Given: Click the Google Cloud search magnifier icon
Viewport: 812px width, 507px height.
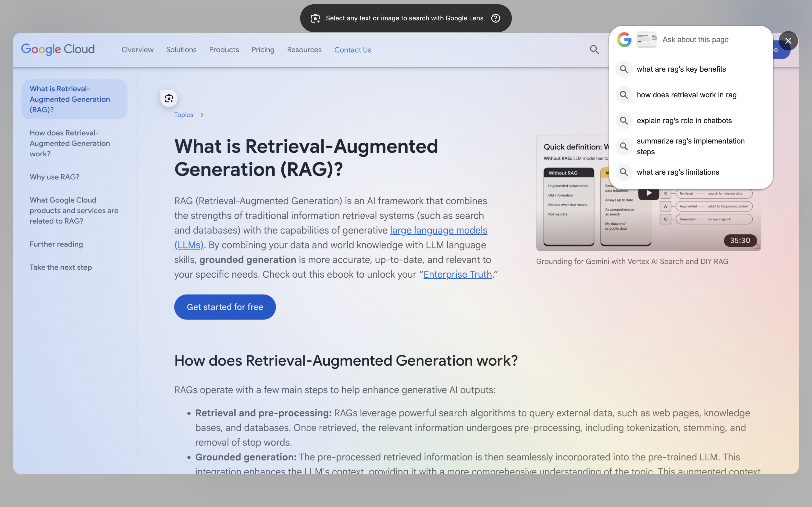Looking at the screenshot, I should [x=594, y=50].
